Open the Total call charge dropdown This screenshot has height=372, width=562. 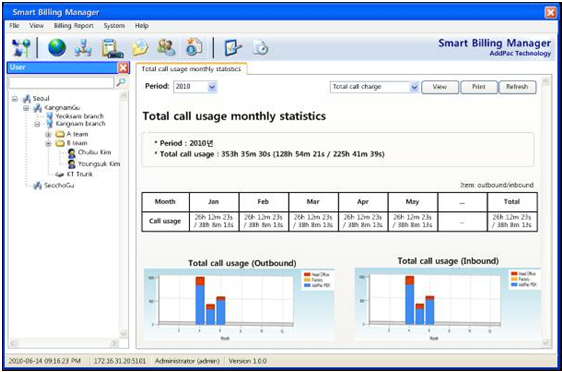[x=414, y=87]
